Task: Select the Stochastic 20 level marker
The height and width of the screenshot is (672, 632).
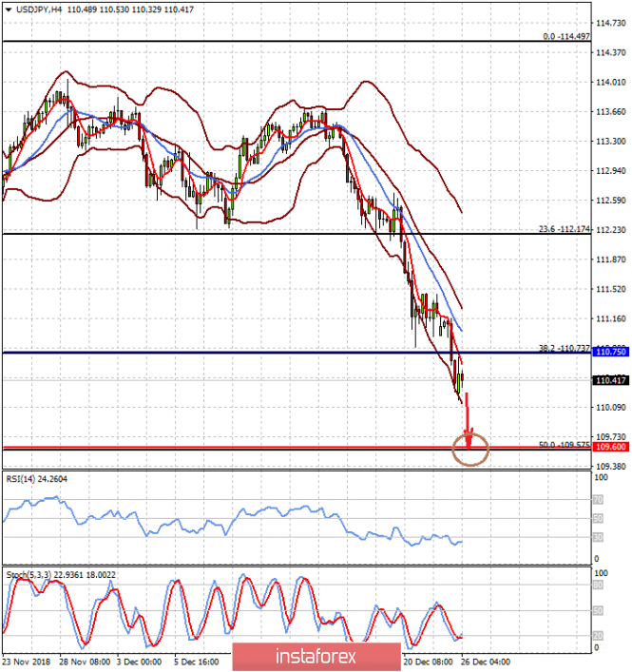Action: 598,636
